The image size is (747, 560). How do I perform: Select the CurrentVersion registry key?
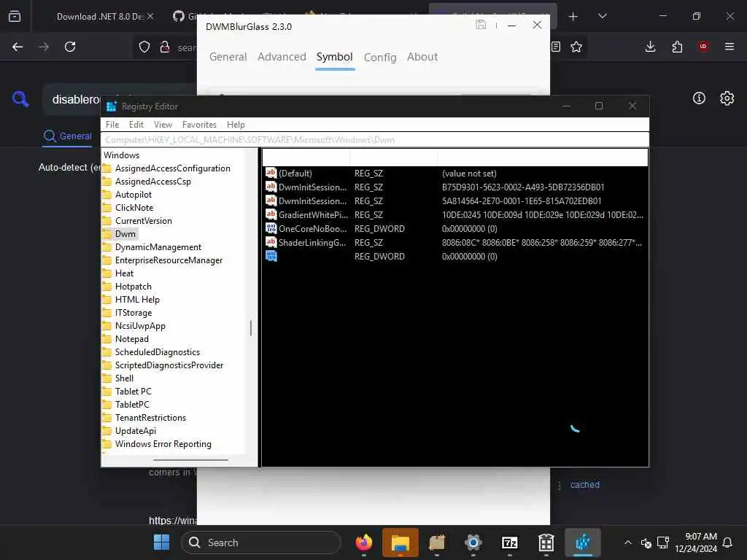(x=144, y=221)
